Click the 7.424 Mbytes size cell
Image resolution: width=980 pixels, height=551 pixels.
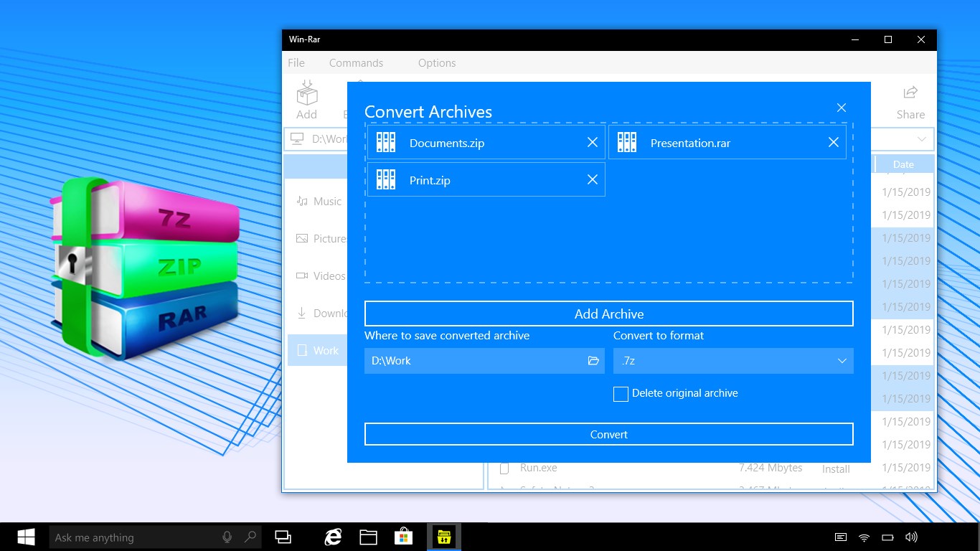771,468
